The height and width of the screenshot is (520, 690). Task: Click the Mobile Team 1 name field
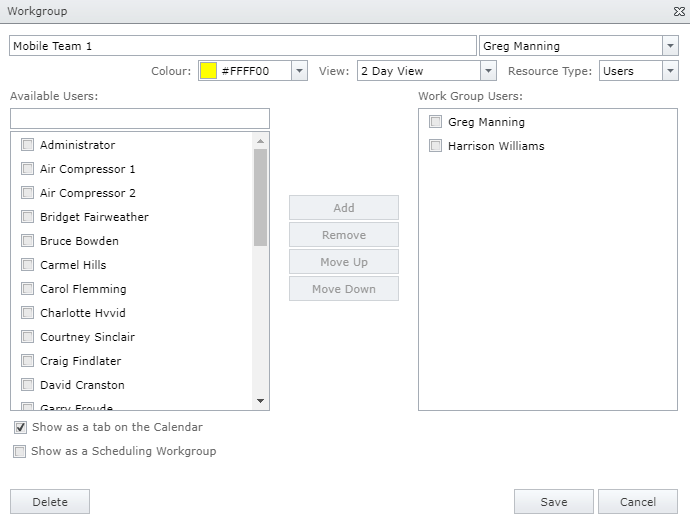242,46
